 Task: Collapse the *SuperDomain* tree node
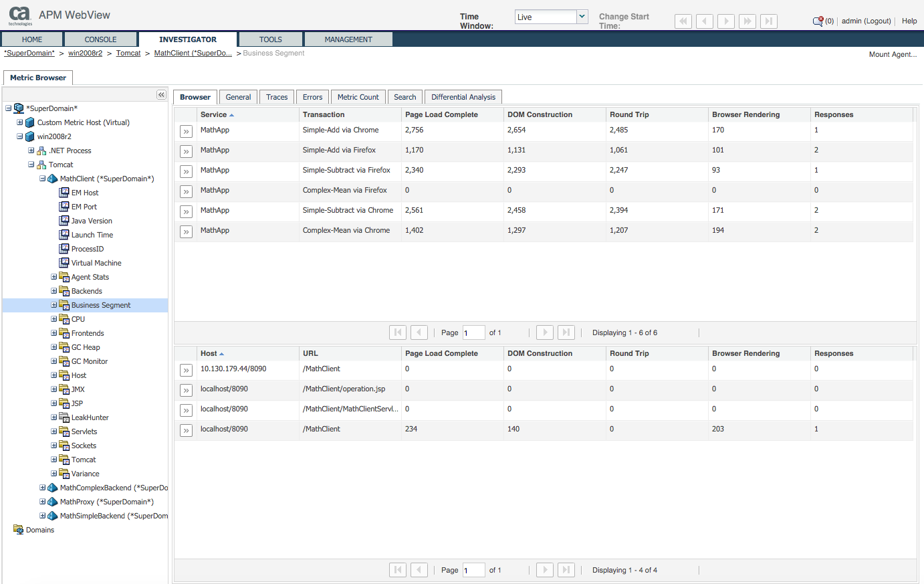pos(9,108)
